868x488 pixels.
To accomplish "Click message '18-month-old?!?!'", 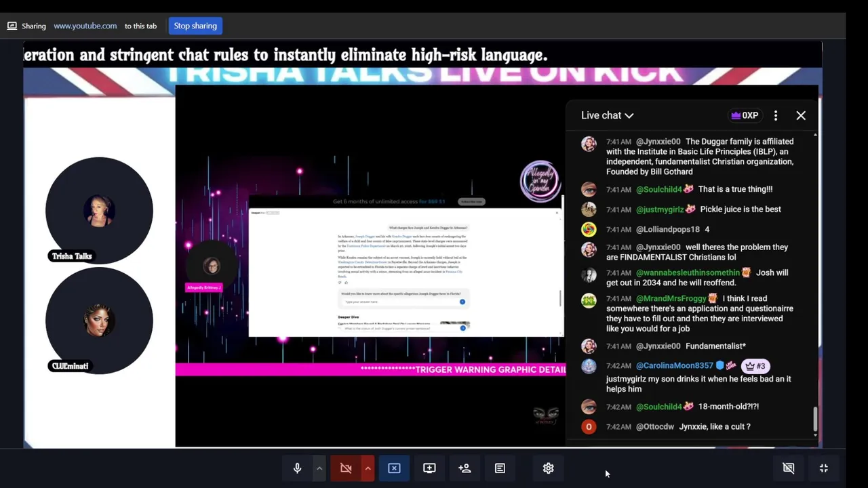I will [728, 407].
